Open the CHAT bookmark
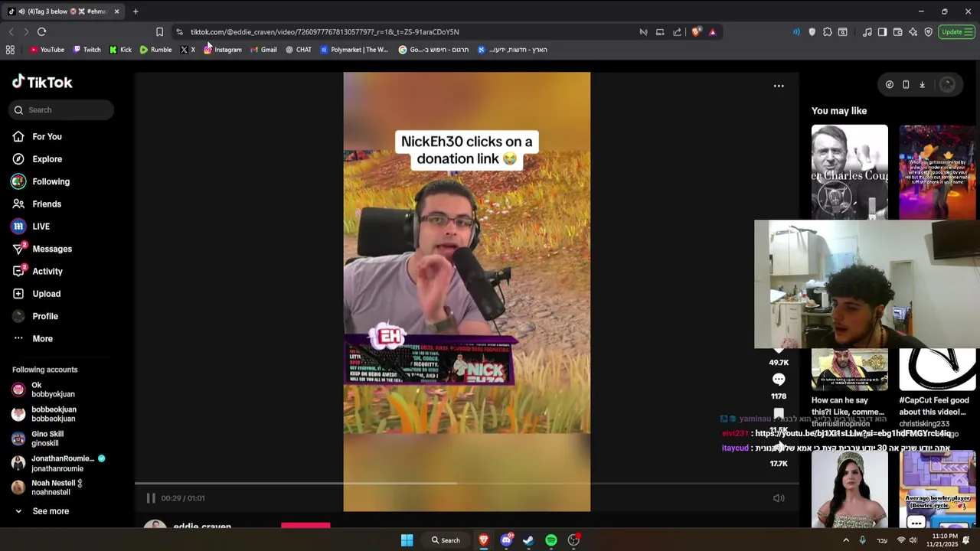 (299, 50)
